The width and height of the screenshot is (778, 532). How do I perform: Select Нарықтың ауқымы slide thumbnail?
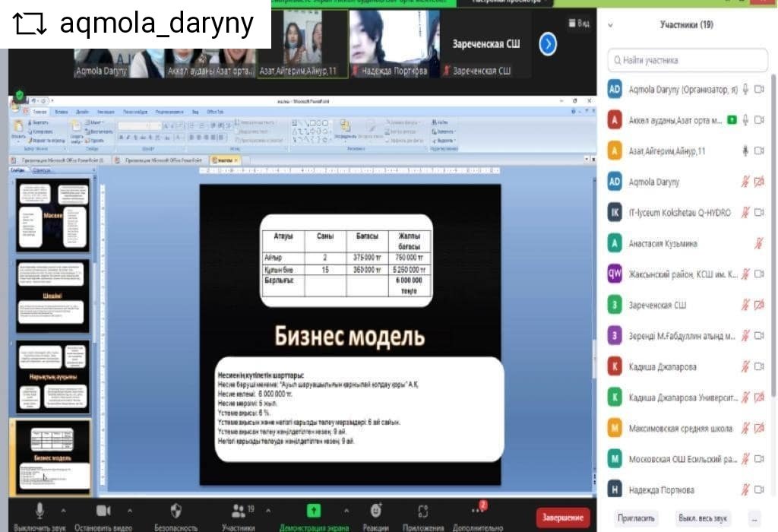(52, 377)
